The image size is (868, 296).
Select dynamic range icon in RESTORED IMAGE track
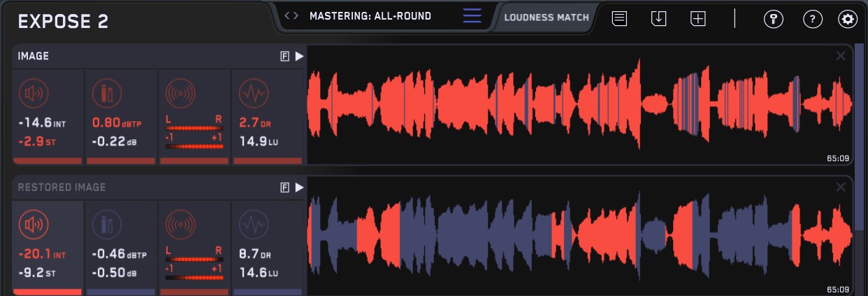pos(252,224)
